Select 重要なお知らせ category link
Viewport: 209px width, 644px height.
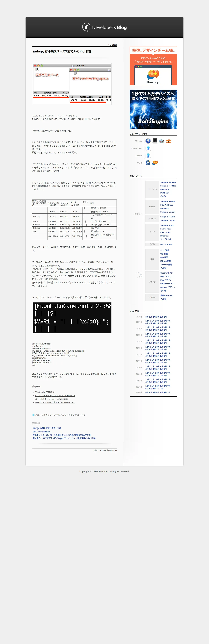pos(166,295)
